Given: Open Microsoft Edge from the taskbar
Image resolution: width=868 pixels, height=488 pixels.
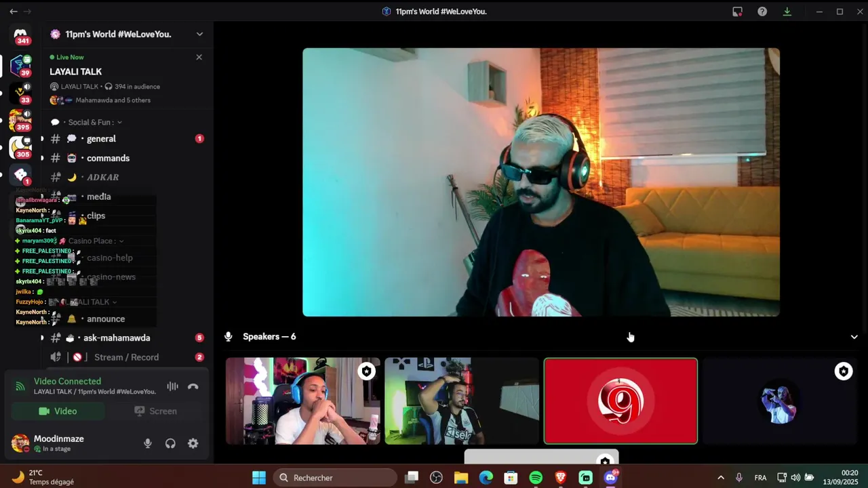Looking at the screenshot, I should point(486,478).
